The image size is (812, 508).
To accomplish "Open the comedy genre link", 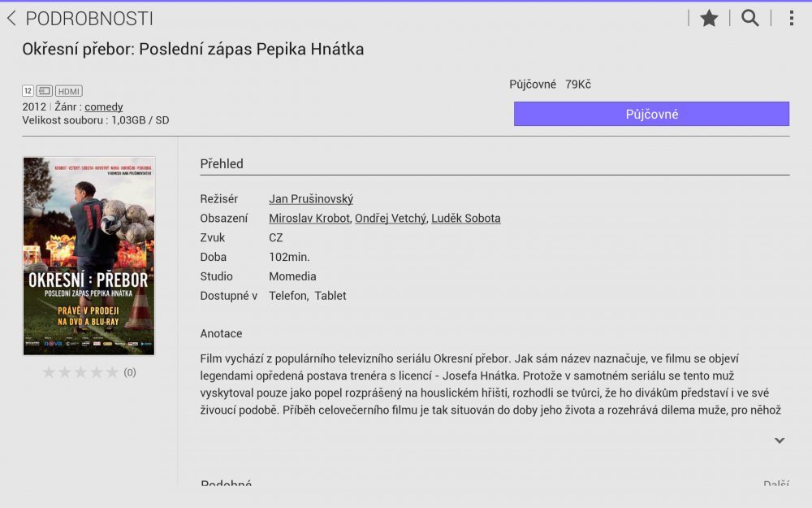I will (x=103, y=106).
